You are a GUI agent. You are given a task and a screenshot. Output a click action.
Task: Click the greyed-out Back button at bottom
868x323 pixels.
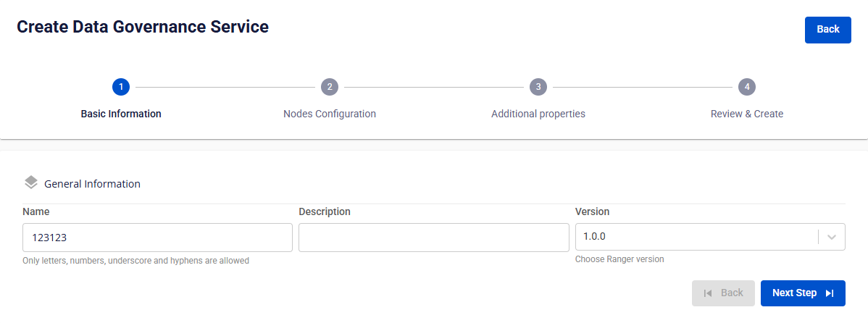pos(723,293)
